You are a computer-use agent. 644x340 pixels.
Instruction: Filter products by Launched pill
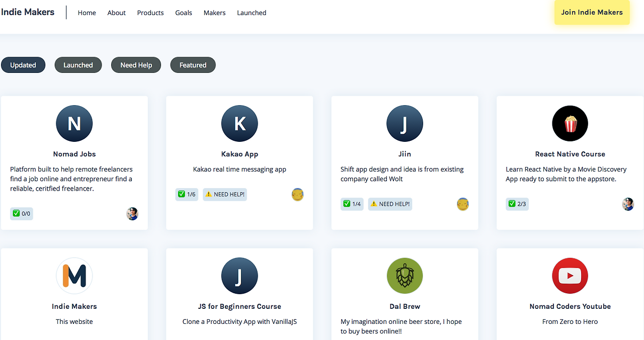(x=78, y=65)
